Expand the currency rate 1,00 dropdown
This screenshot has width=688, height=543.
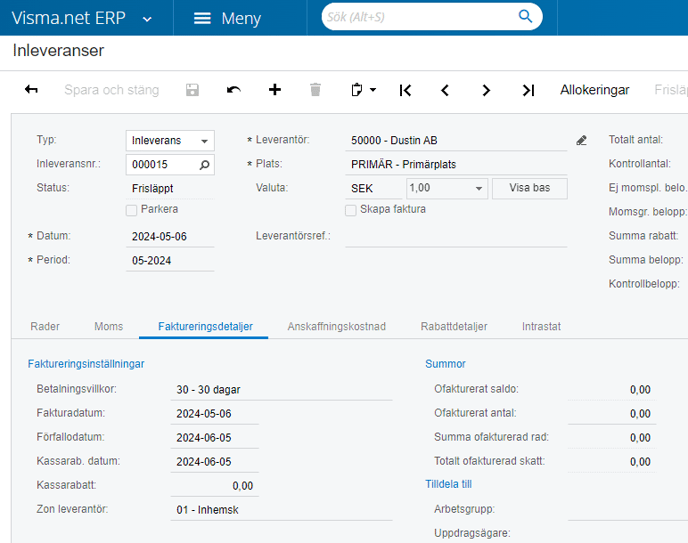479,189
